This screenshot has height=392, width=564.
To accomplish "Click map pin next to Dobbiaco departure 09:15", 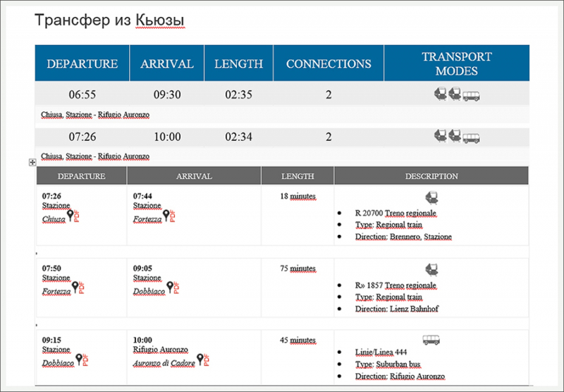I will (79, 360).
